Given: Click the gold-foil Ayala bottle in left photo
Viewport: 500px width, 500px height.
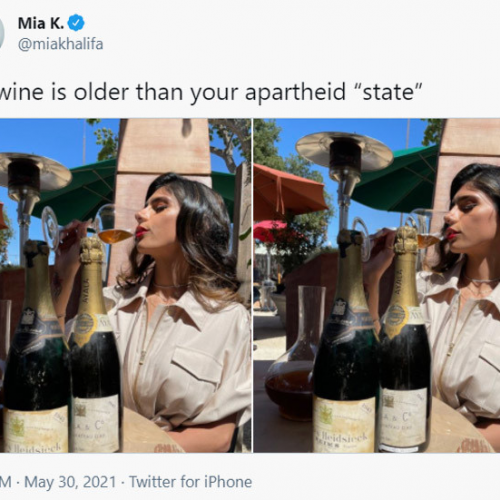Looking at the screenshot, I should (94, 343).
